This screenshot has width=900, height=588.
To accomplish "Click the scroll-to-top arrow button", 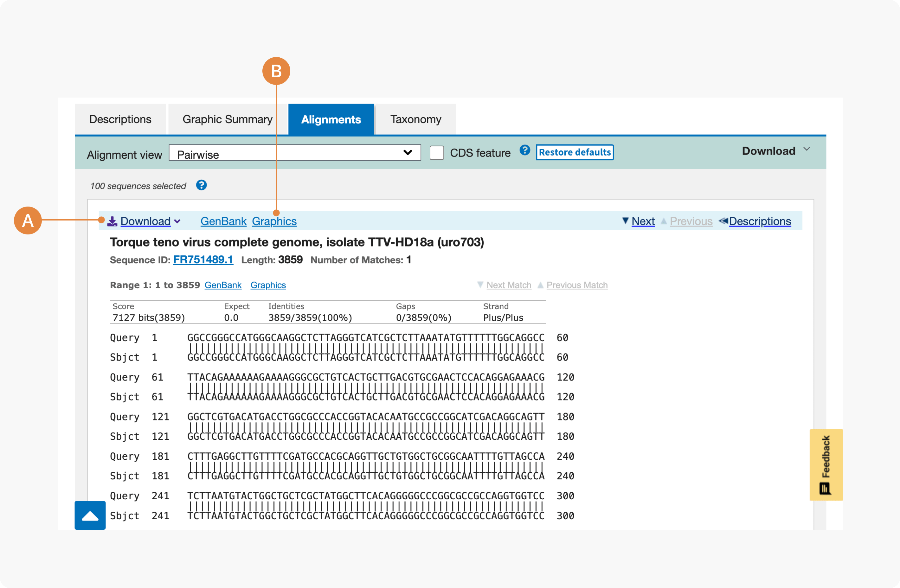I will tap(90, 515).
